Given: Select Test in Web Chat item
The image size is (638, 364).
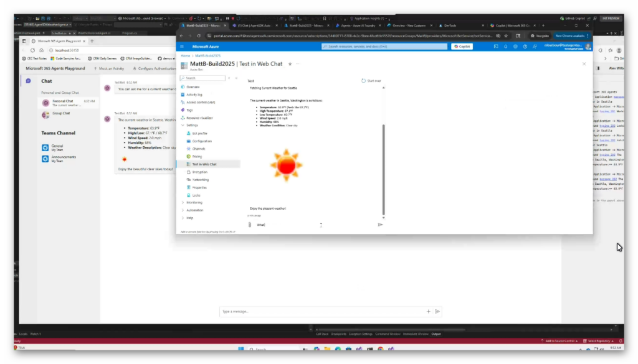Looking at the screenshot, I should [204, 164].
